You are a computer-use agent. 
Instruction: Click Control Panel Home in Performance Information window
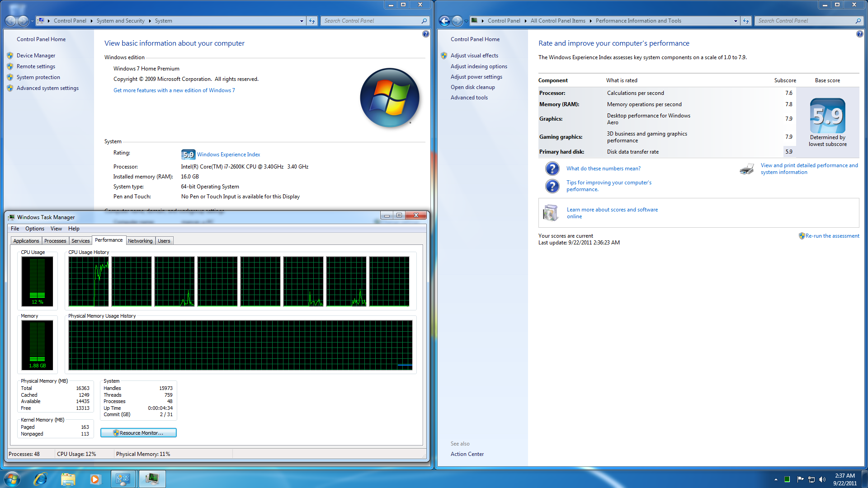pos(475,39)
